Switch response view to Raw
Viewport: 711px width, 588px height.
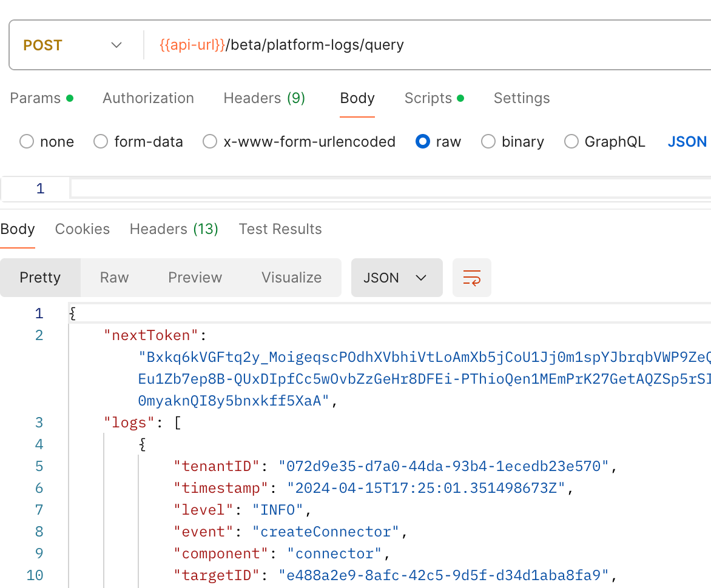115,278
